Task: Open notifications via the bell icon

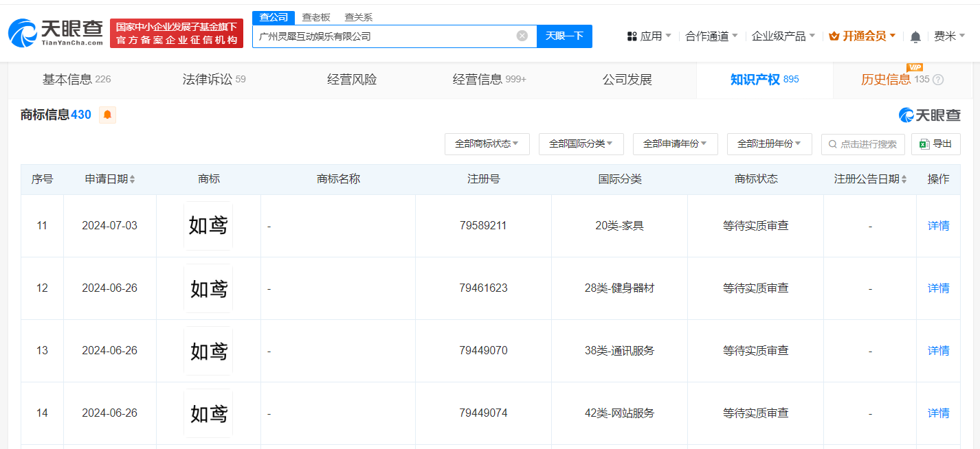Action: point(915,36)
